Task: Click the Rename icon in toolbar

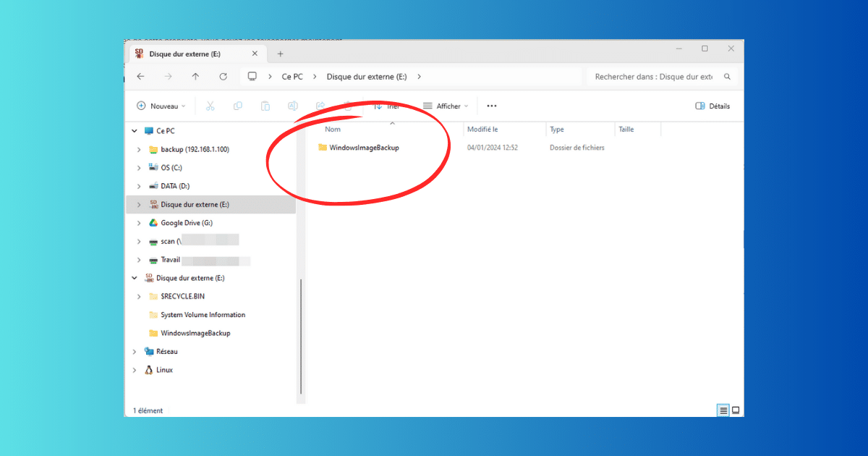Action: pyautogui.click(x=293, y=106)
